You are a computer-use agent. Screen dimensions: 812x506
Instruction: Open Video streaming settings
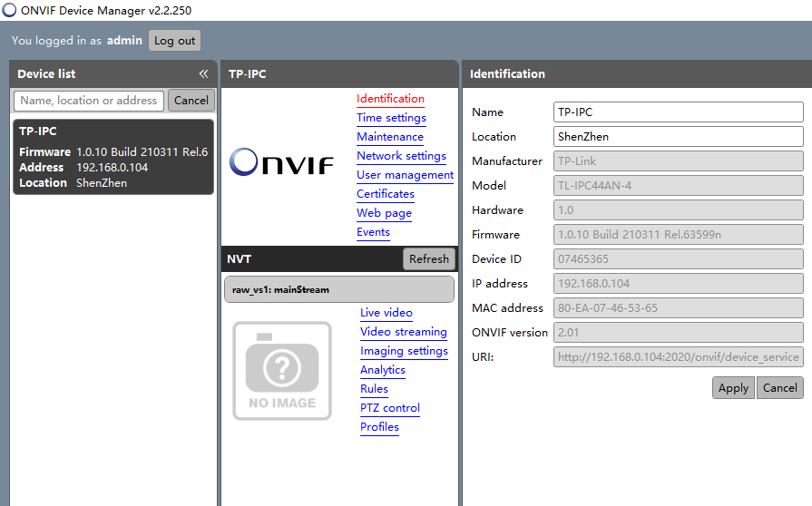coord(404,332)
